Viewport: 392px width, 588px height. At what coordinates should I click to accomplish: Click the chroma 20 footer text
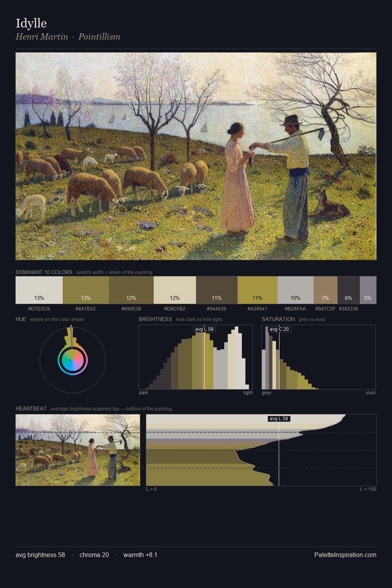(x=94, y=555)
